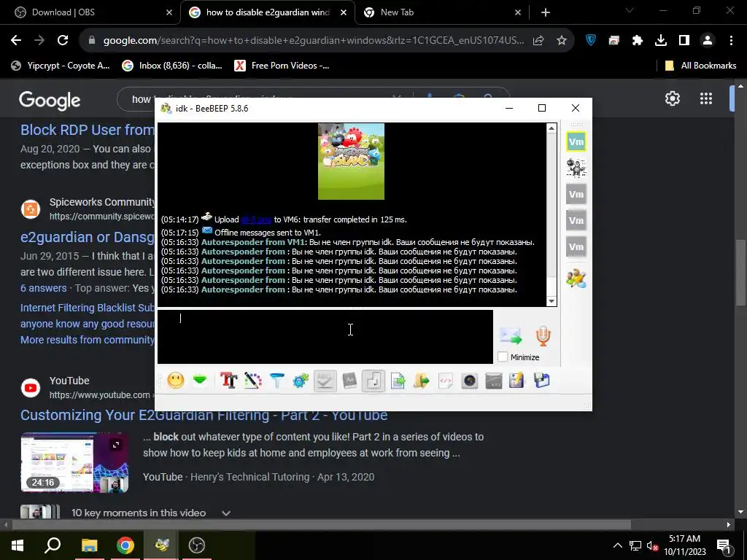This screenshot has height=560, width=747.
Task: Click the message input field in BeeBEEP
Action: (325, 337)
